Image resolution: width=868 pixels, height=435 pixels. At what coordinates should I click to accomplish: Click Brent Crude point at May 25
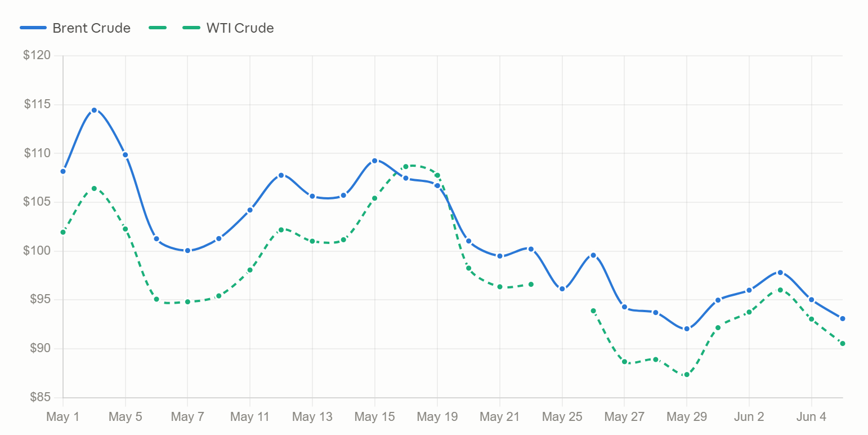tap(562, 289)
